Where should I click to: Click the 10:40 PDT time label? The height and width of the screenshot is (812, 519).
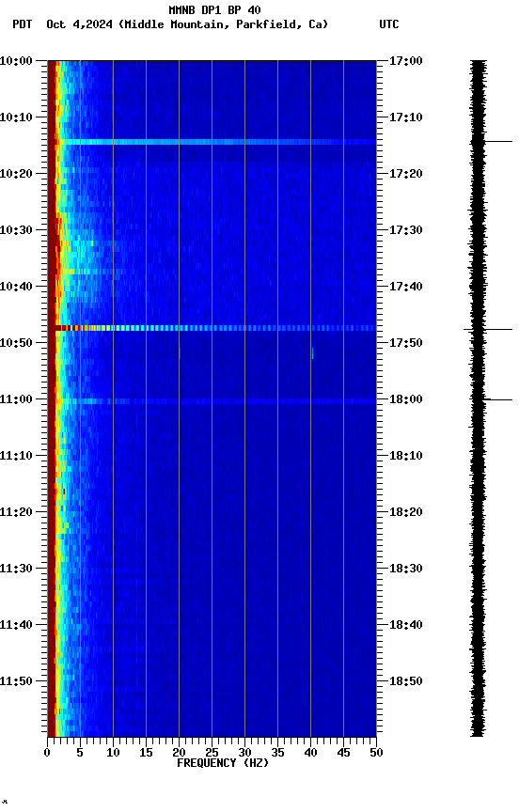tap(16, 287)
